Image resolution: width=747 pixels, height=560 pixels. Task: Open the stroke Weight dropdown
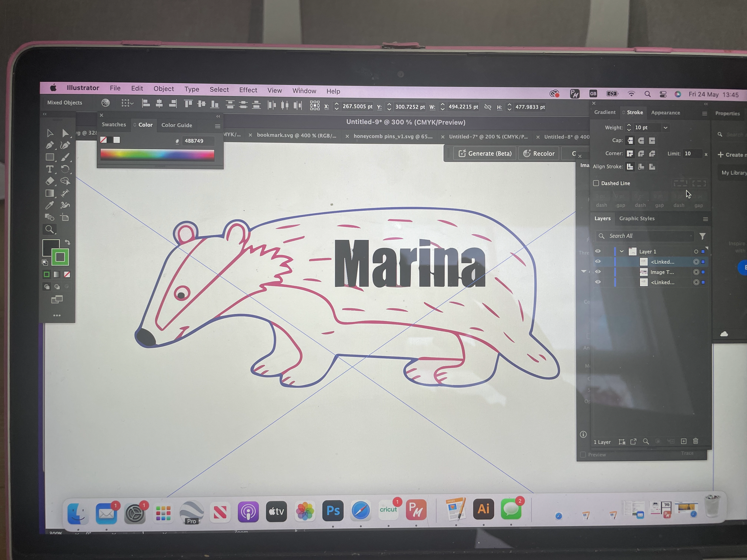click(665, 128)
